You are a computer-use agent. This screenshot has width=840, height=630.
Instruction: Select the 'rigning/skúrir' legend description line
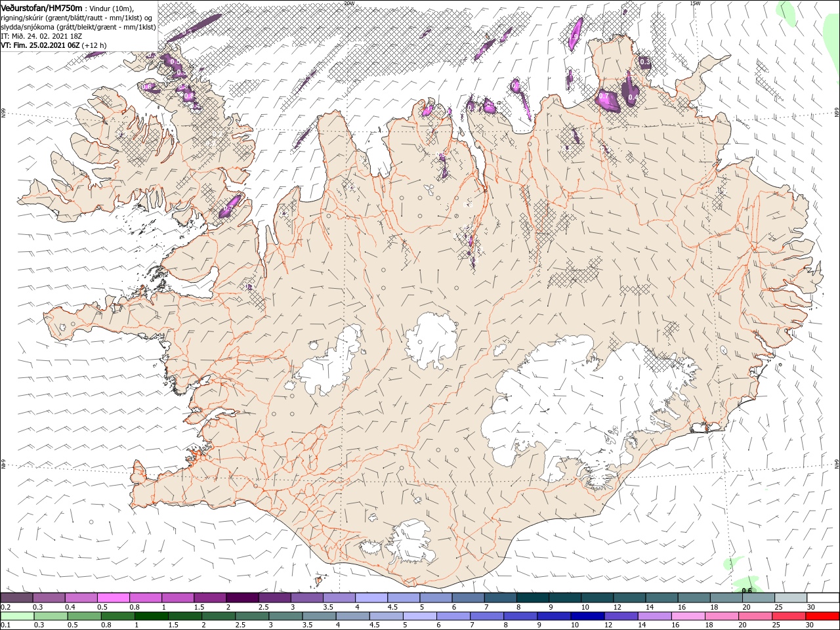click(x=77, y=18)
